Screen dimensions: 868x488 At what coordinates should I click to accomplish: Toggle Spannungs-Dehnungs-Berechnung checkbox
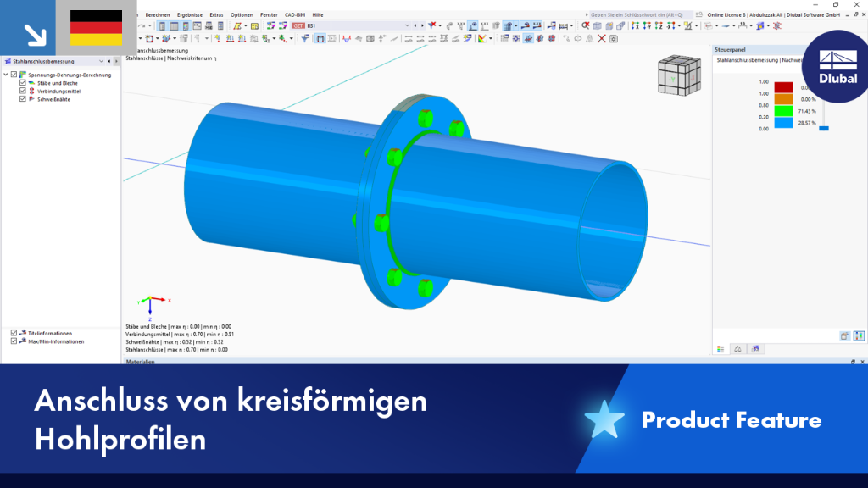[x=14, y=75]
